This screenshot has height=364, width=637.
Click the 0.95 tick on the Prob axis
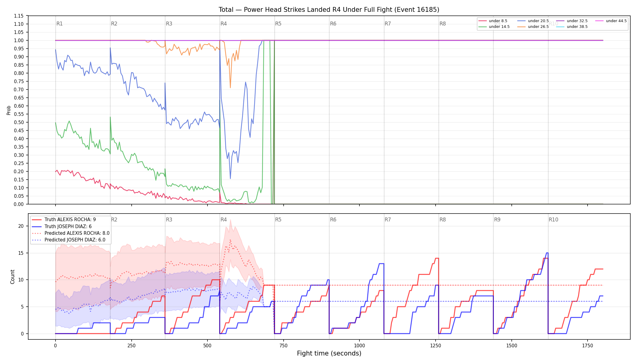tap(19, 49)
